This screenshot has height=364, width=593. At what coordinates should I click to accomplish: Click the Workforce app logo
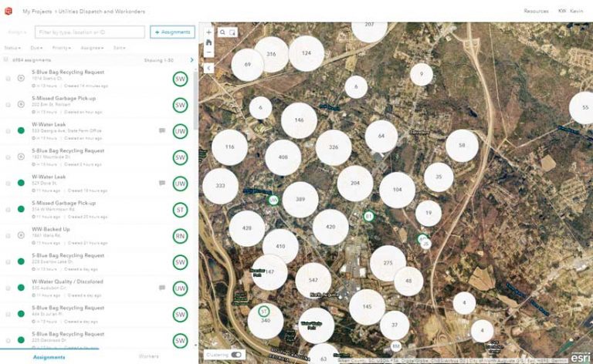[x=8, y=12]
